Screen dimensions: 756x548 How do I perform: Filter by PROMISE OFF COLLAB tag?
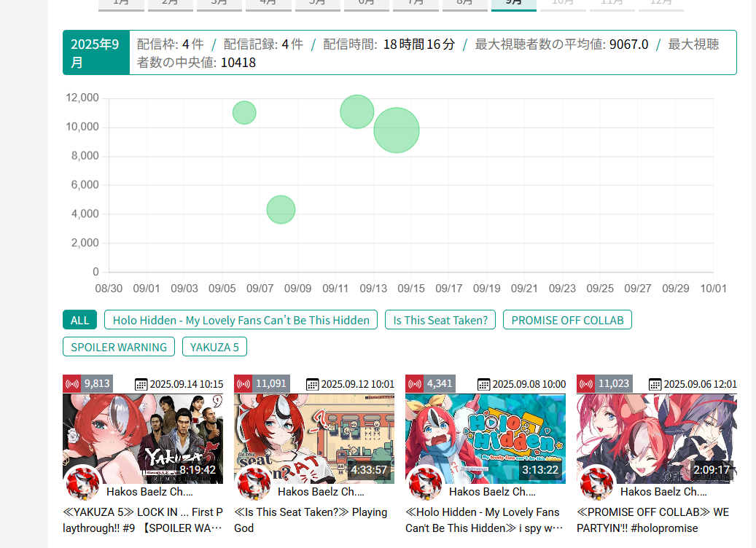pyautogui.click(x=567, y=320)
